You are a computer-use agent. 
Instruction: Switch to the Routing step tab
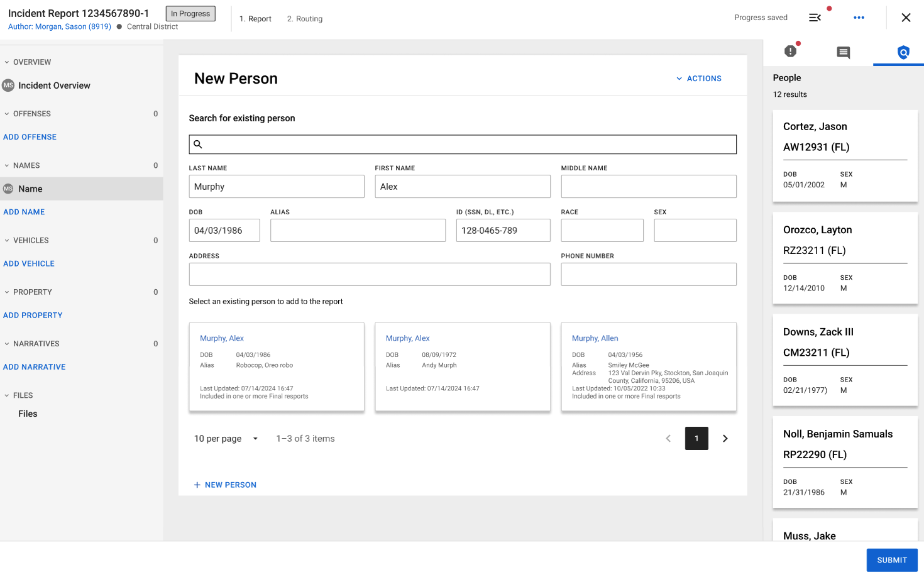click(305, 19)
